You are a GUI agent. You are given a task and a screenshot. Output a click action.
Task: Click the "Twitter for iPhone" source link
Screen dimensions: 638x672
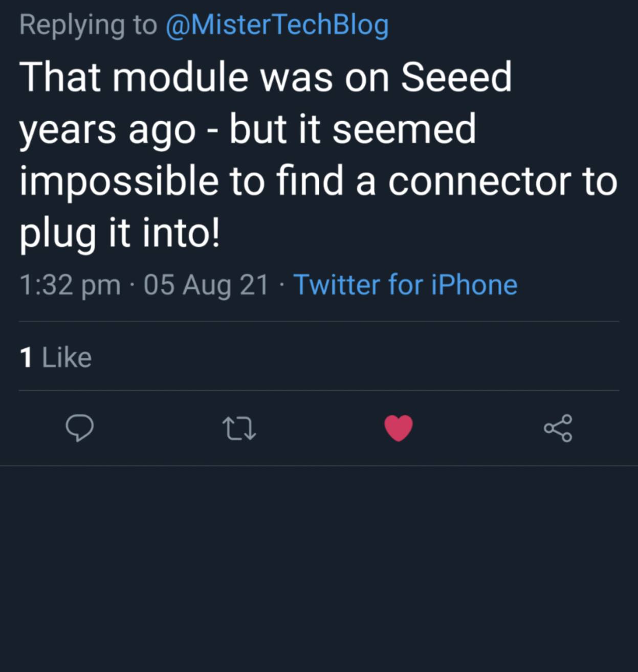coord(405,284)
